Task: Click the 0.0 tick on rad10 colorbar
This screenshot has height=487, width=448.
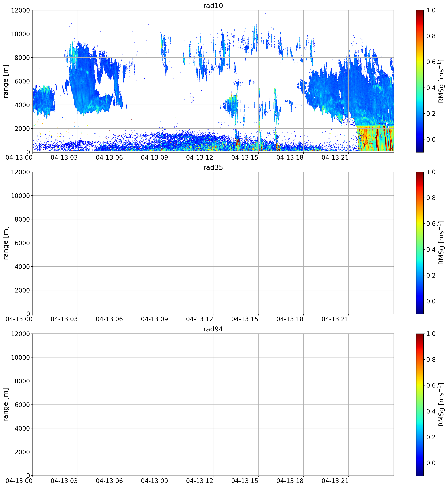Action: 431,140
